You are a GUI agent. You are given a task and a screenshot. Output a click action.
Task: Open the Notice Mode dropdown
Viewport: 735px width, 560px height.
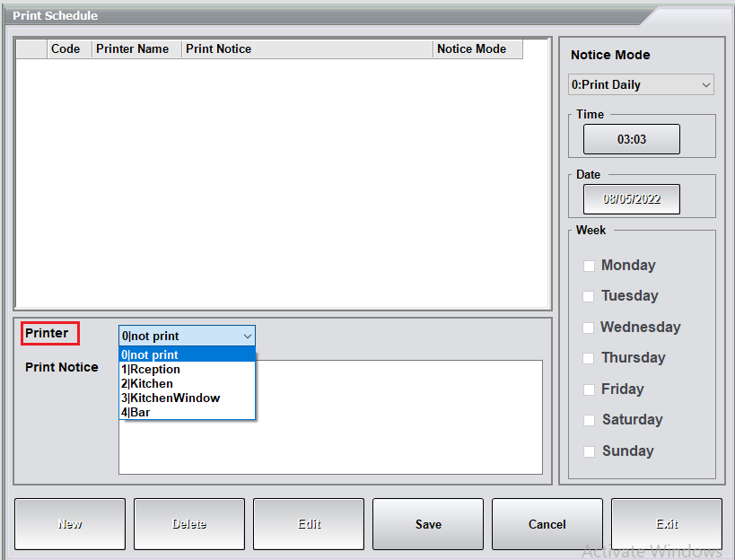coord(641,85)
